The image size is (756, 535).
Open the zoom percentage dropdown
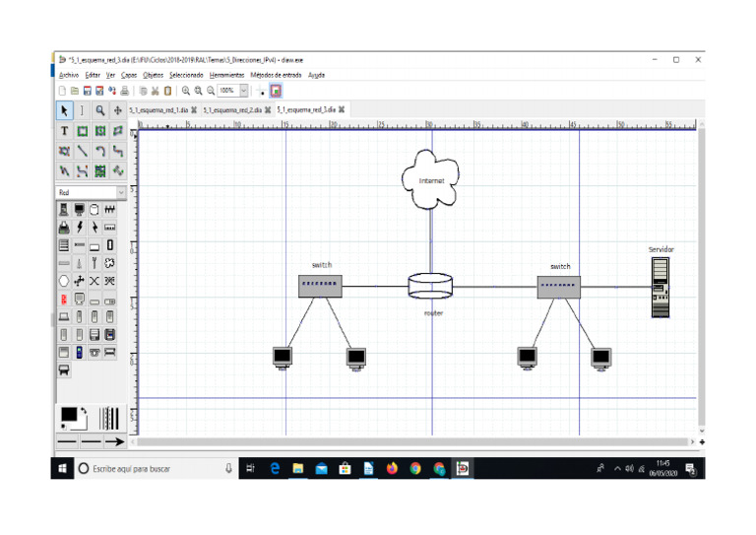tap(243, 91)
